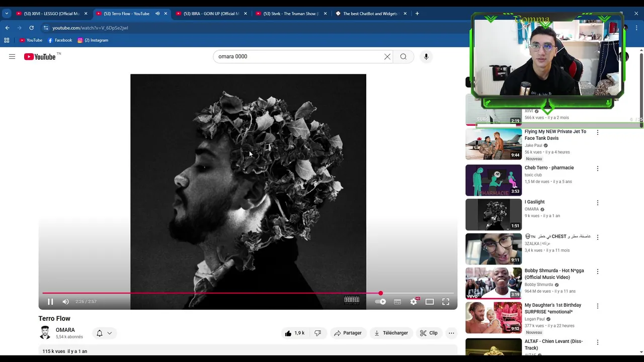Open the OMARA channel avatar
The width and height of the screenshot is (644, 362).
(45, 333)
